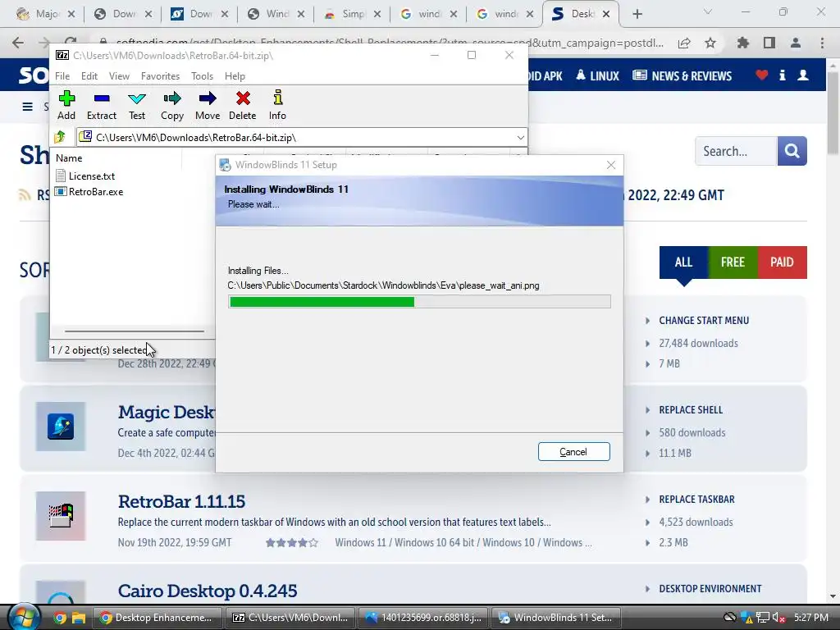This screenshot has width=840, height=630.
Task: Toggle the Chrome side panel icon
Action: click(x=769, y=43)
